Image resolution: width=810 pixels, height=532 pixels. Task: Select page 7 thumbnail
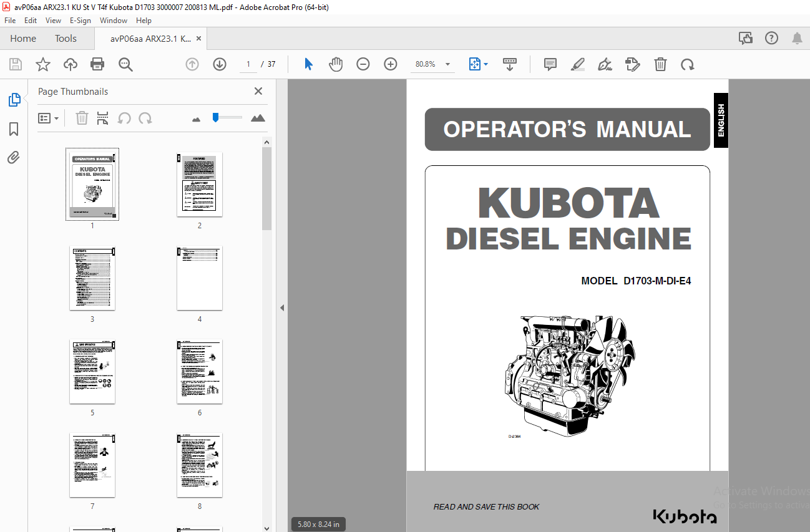pyautogui.click(x=92, y=465)
